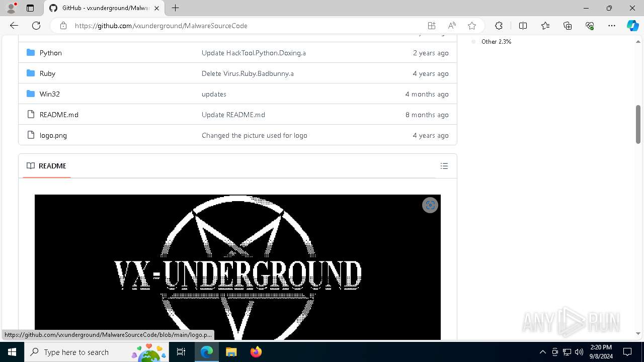Image resolution: width=644 pixels, height=362 pixels.
Task: Open the notification center
Action: pos(627,352)
